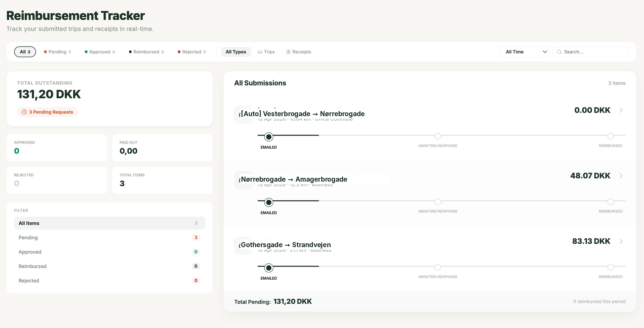Select the All Types tab

(x=236, y=52)
